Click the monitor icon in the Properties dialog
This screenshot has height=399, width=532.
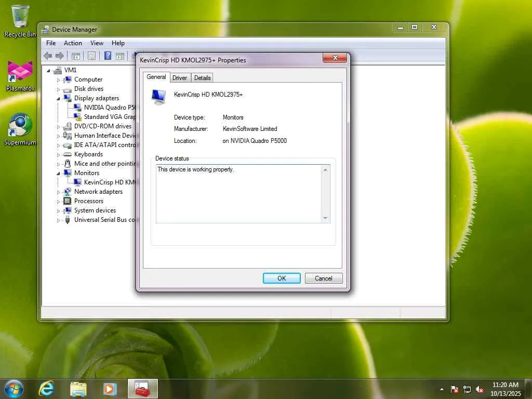[159, 97]
